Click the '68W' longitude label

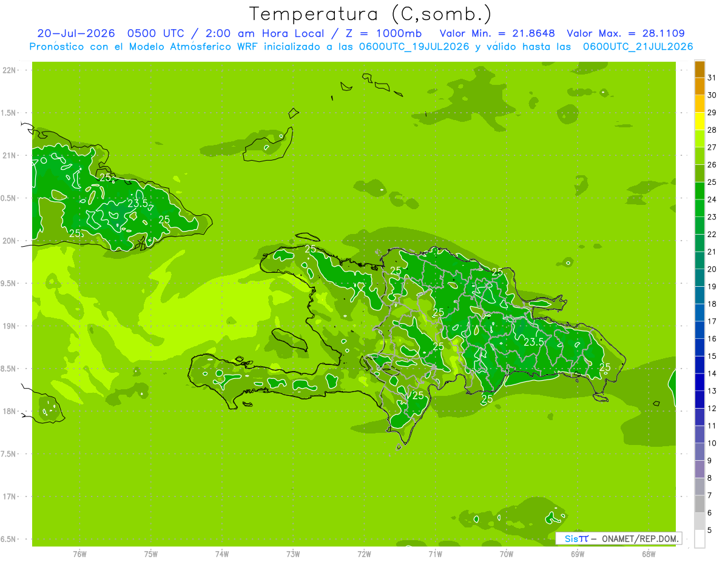649,554
